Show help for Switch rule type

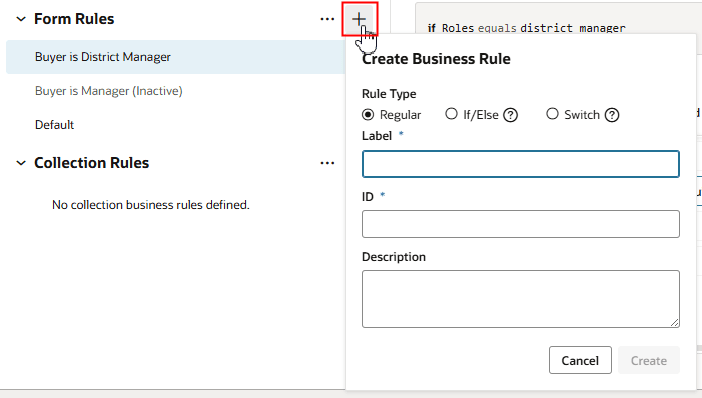pyautogui.click(x=612, y=115)
